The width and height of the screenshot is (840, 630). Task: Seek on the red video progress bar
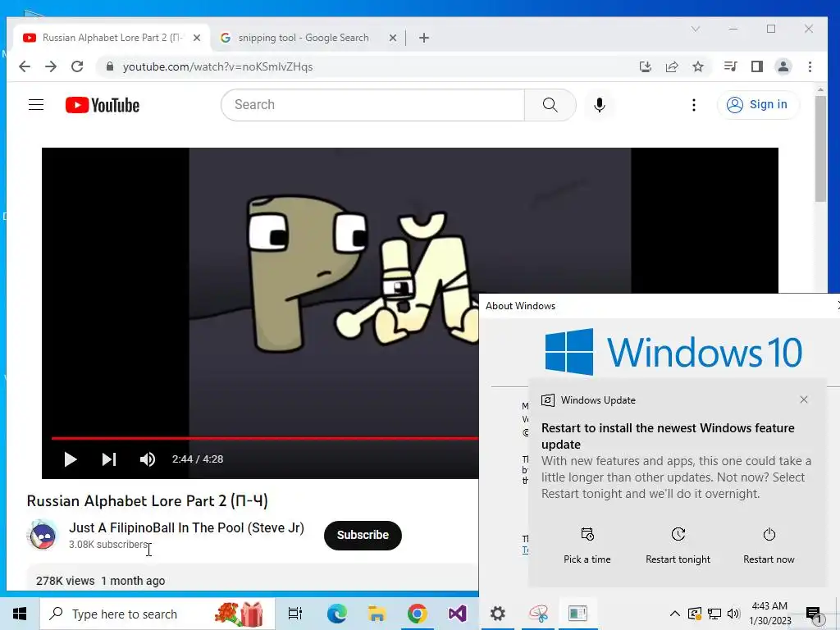[265, 438]
